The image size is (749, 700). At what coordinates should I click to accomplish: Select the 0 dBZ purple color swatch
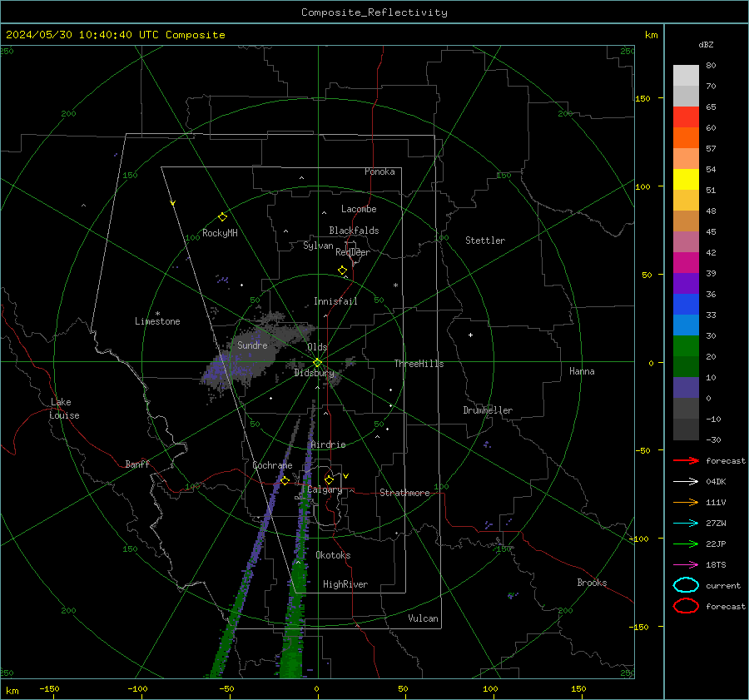click(686, 387)
